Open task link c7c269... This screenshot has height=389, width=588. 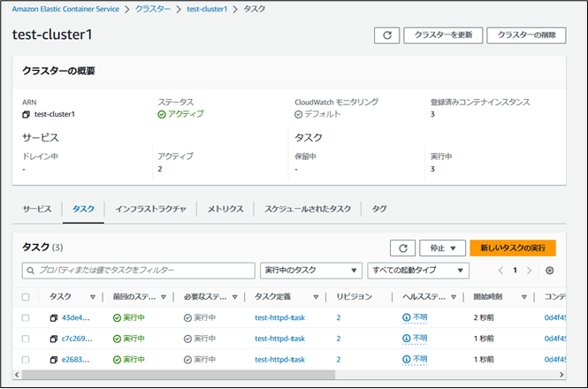point(77,339)
